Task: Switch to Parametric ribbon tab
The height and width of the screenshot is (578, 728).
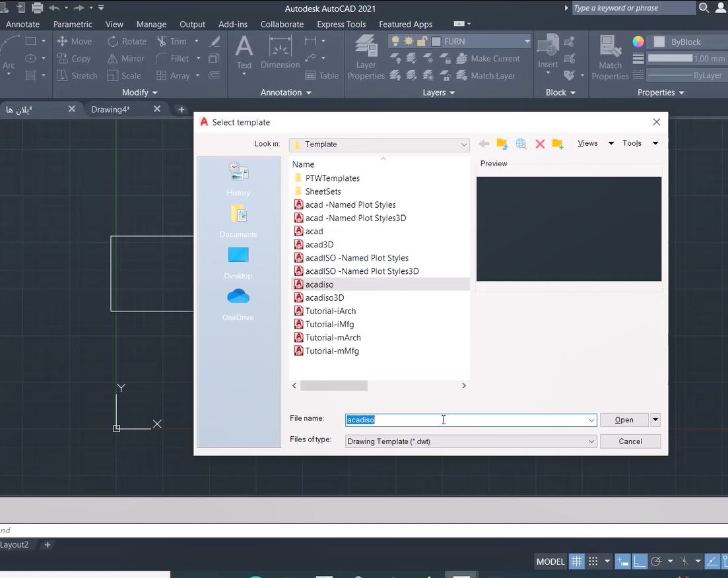Action: pos(73,24)
